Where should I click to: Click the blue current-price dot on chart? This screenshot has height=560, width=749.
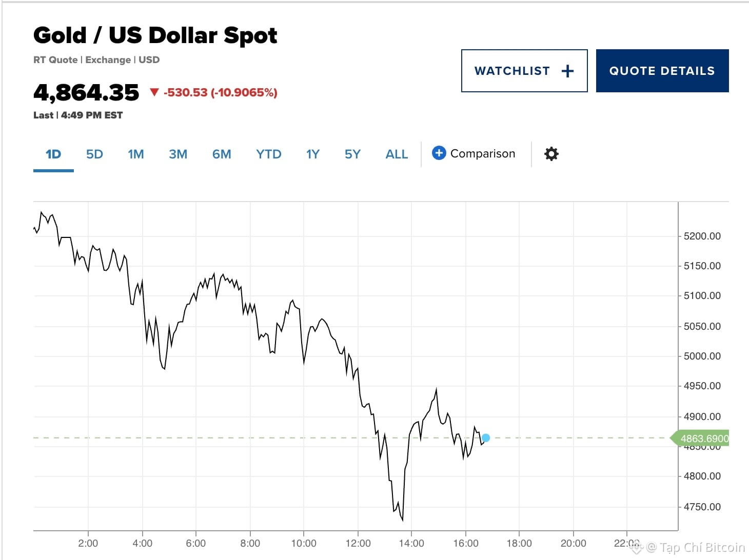485,438
